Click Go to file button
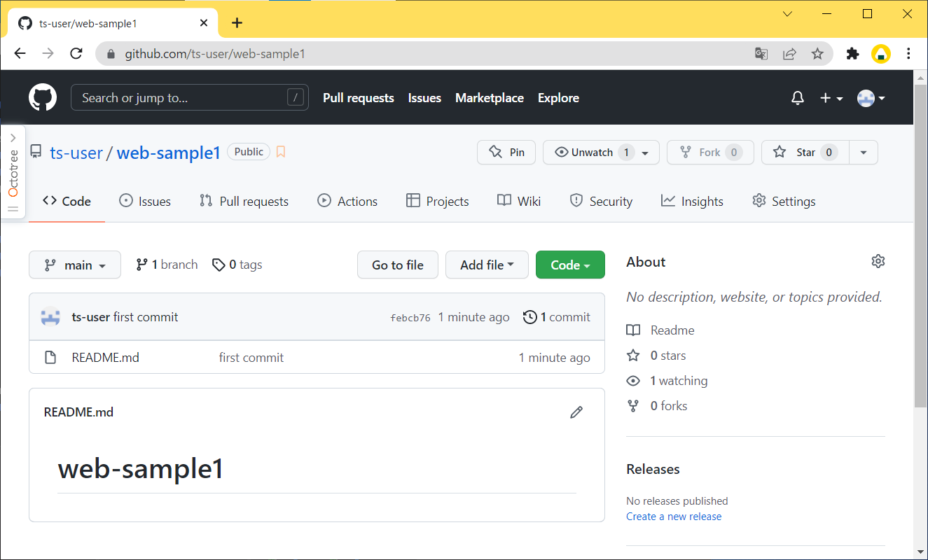 398,265
